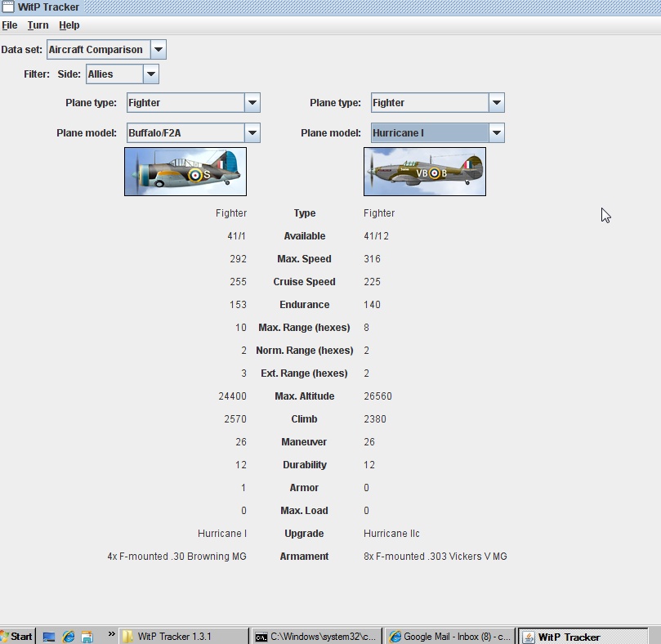The width and height of the screenshot is (661, 644).
Task: Click the Buffalo/F2A plane model field
Action: 185,133
